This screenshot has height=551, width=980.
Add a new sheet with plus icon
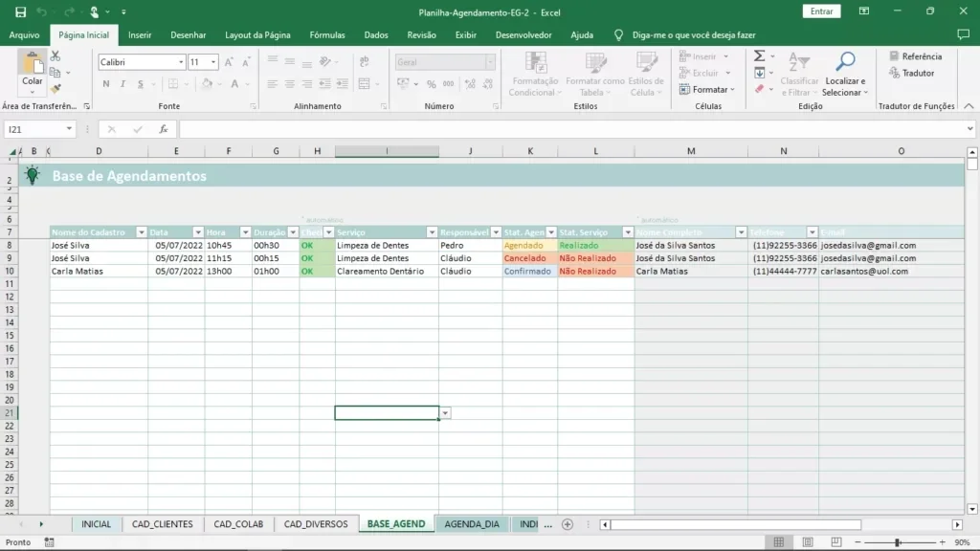pos(568,524)
